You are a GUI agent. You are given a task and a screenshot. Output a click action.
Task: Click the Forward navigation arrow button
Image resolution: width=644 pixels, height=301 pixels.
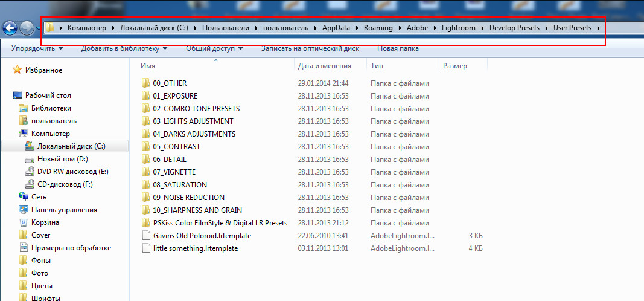click(27, 28)
